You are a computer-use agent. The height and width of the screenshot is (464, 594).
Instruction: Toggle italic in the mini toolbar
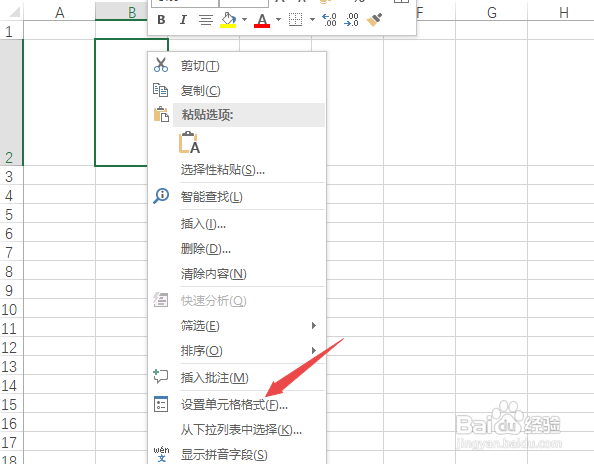coord(183,19)
